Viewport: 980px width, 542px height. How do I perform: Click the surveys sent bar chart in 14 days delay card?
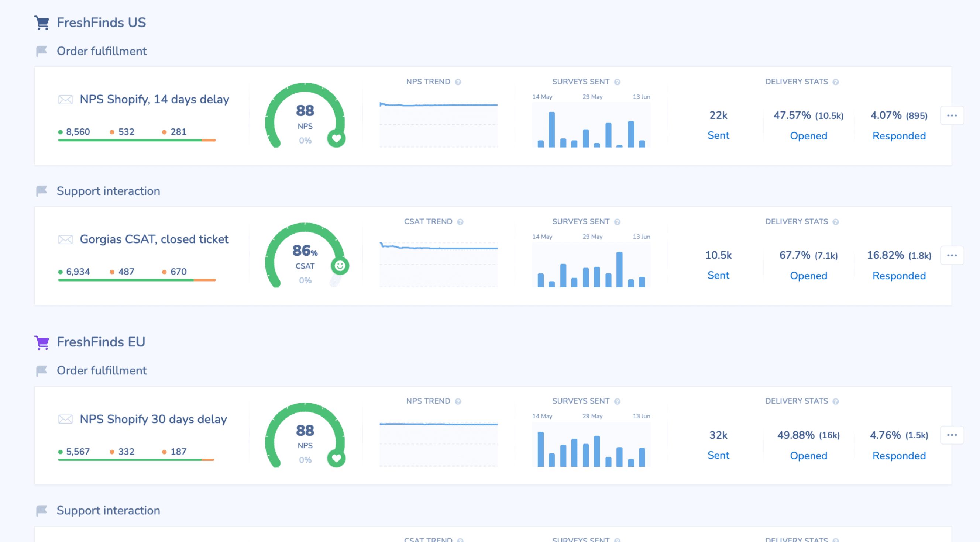591,125
